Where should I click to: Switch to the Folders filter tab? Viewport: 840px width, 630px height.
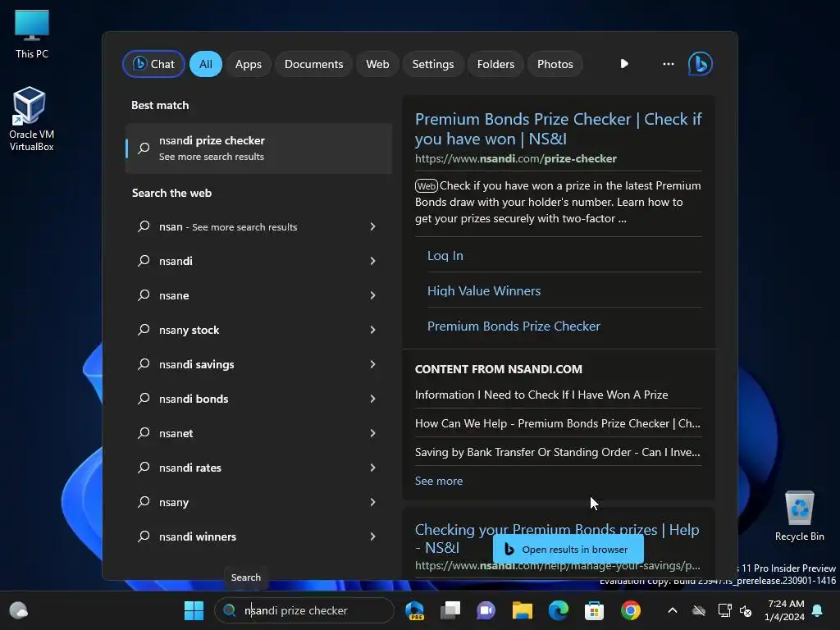pos(495,64)
